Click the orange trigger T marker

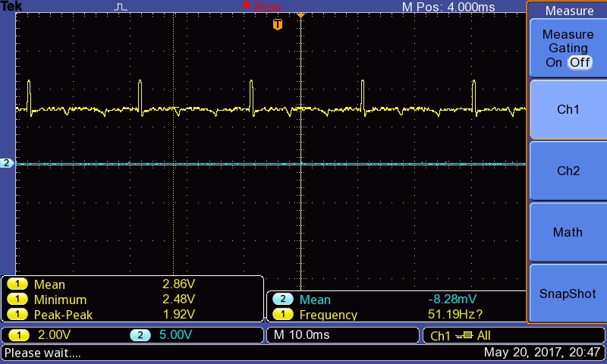coord(278,24)
